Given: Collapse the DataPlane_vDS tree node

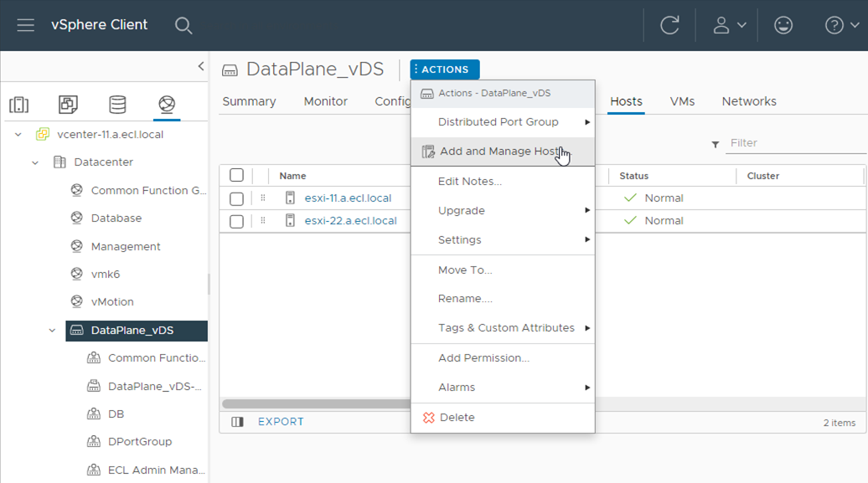Looking at the screenshot, I should click(x=52, y=331).
